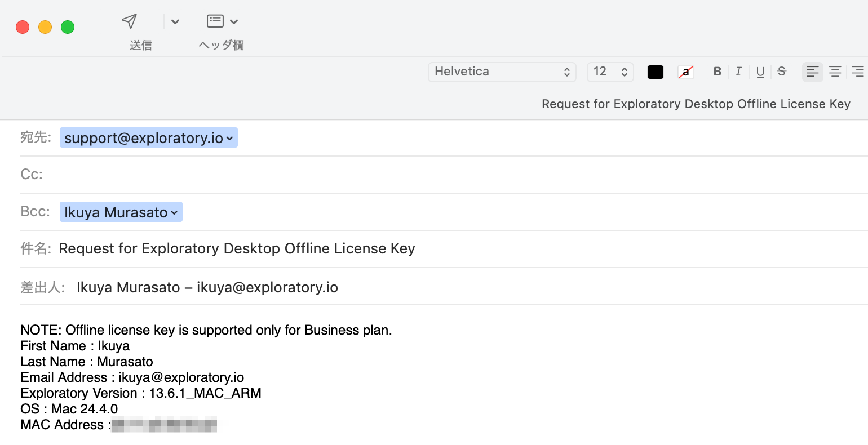Image resolution: width=868 pixels, height=445 pixels.
Task: Align text to the left
Action: (812, 72)
